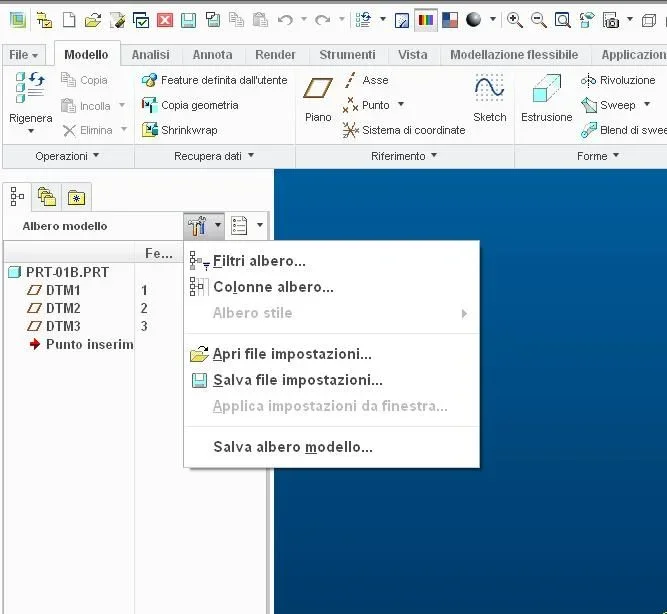Open the model tree tab icon
Screen dimensions: 667x614
pyautogui.click(x=17, y=197)
